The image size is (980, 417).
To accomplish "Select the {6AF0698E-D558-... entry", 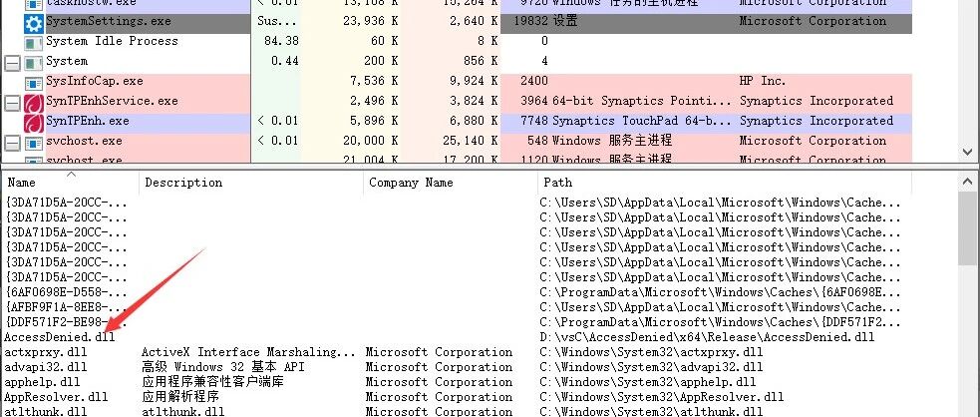I will pyautogui.click(x=66, y=292).
